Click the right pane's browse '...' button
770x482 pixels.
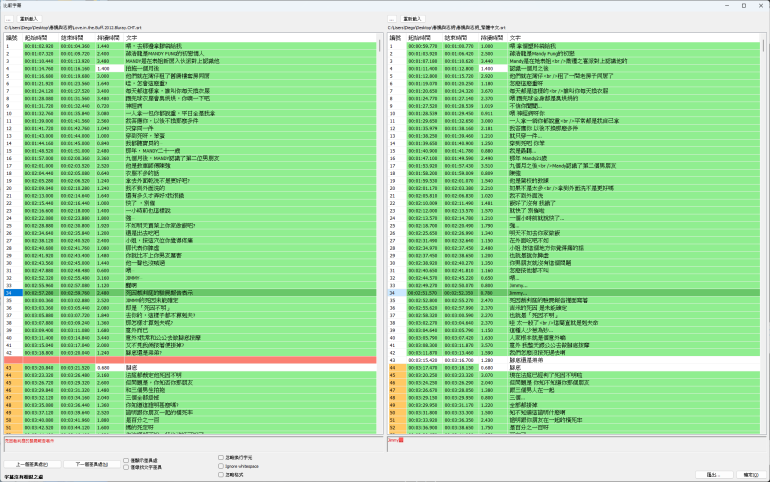[392, 19]
